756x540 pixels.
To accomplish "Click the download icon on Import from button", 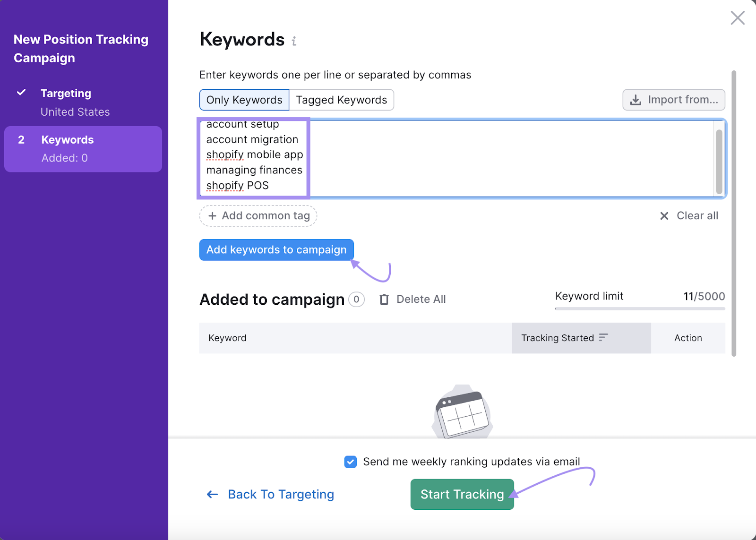I will pos(635,100).
